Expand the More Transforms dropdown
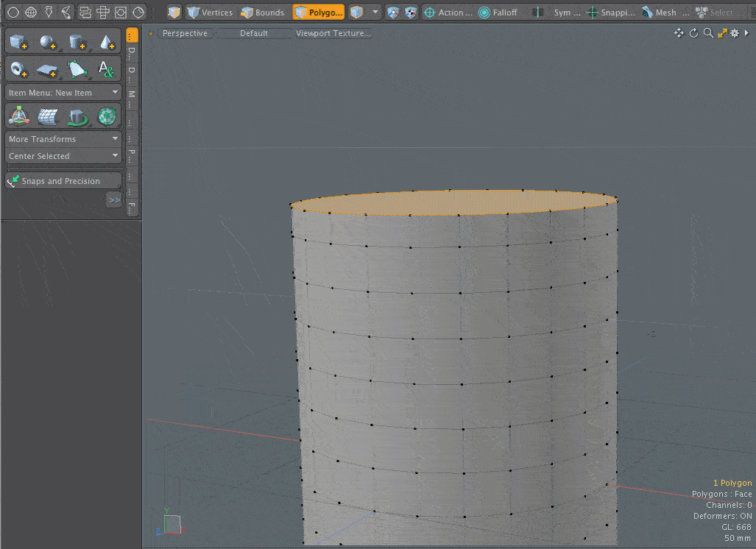This screenshot has width=756, height=549. [63, 139]
